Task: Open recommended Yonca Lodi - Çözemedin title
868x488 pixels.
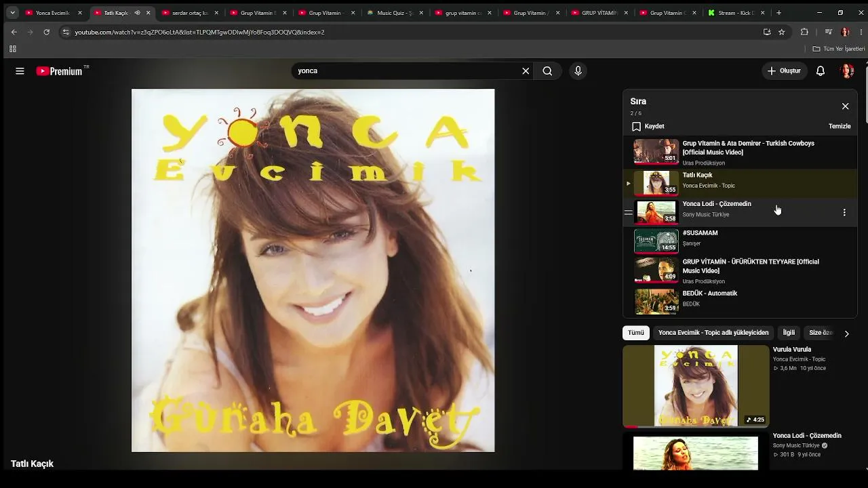Action: click(807, 436)
